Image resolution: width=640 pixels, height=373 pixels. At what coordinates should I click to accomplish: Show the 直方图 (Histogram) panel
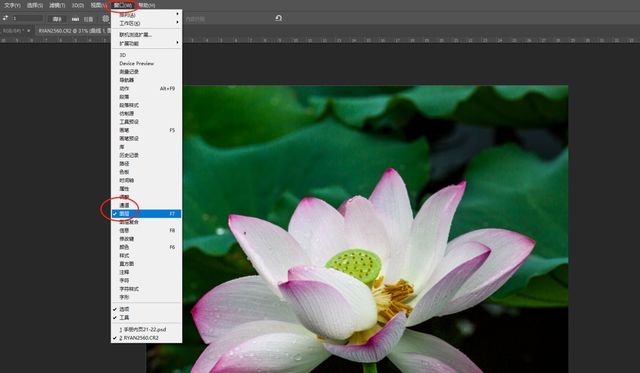click(x=147, y=264)
